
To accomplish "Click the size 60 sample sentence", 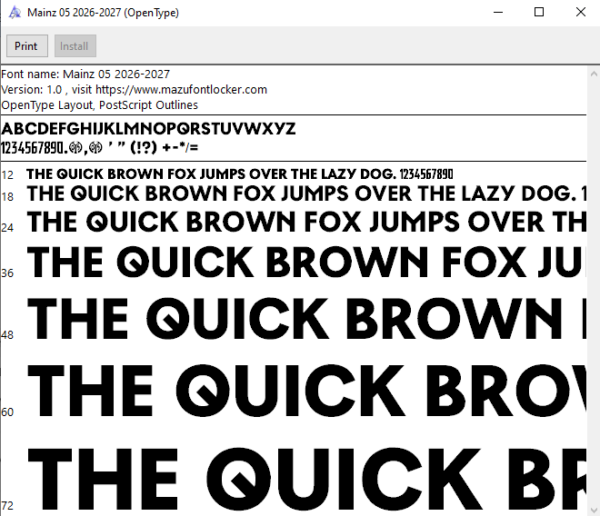I will [306, 390].
